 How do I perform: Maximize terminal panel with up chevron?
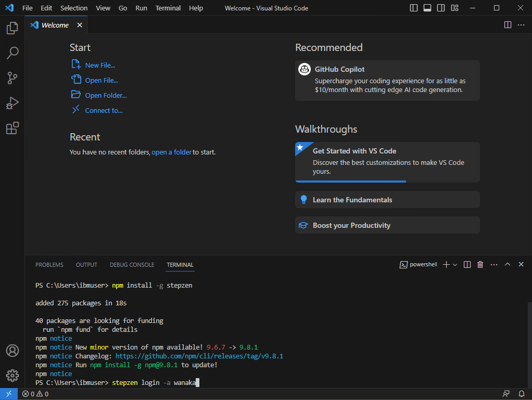(508, 265)
